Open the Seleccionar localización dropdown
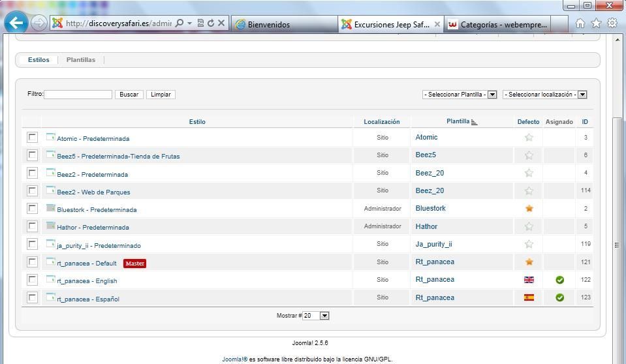Viewport: 626px width, 364px height. click(544, 95)
